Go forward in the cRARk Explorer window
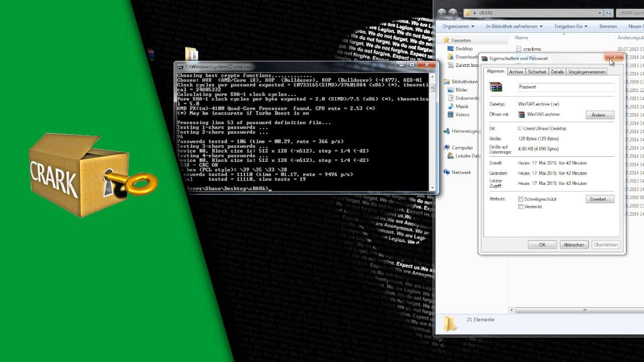The image size is (644, 362). pos(453,13)
